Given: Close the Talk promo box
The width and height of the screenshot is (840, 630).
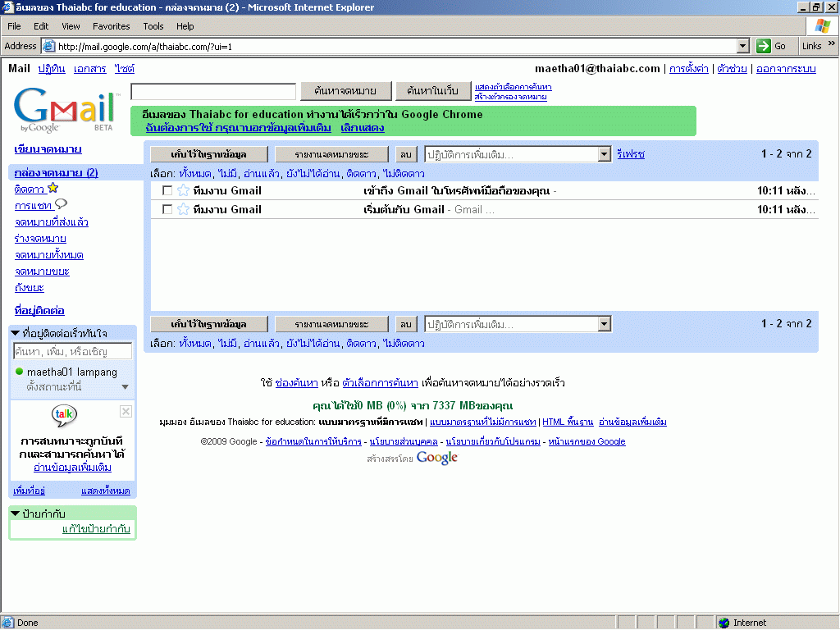Looking at the screenshot, I should tap(126, 411).
